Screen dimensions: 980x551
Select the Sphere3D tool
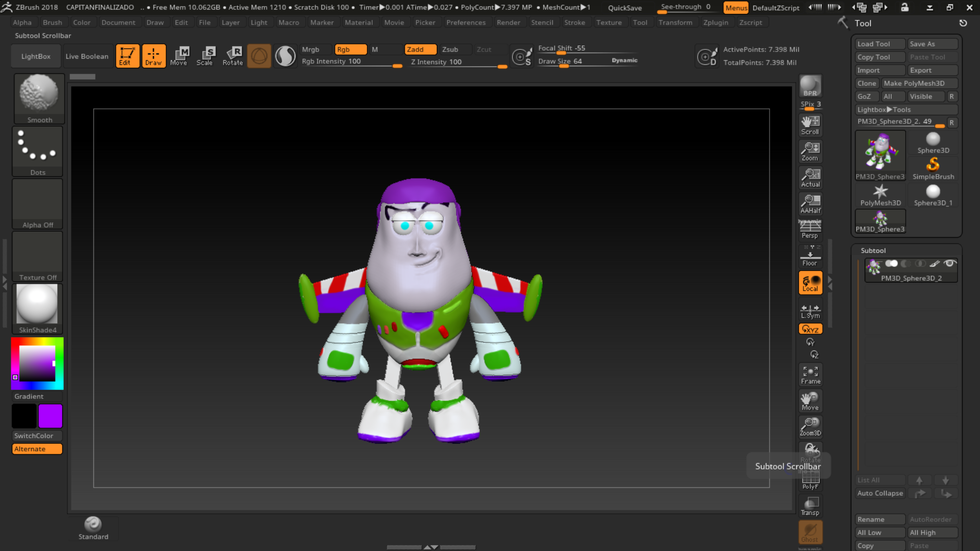pyautogui.click(x=933, y=143)
